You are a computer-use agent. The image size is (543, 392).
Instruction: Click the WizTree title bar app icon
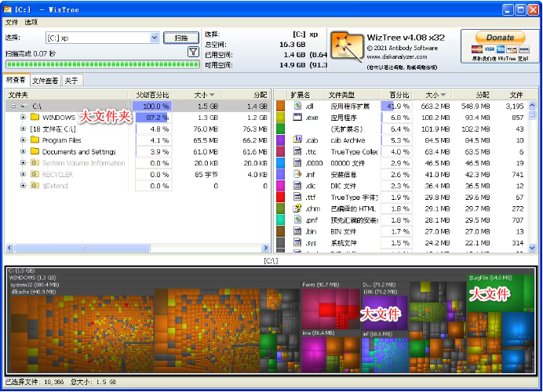click(x=8, y=9)
